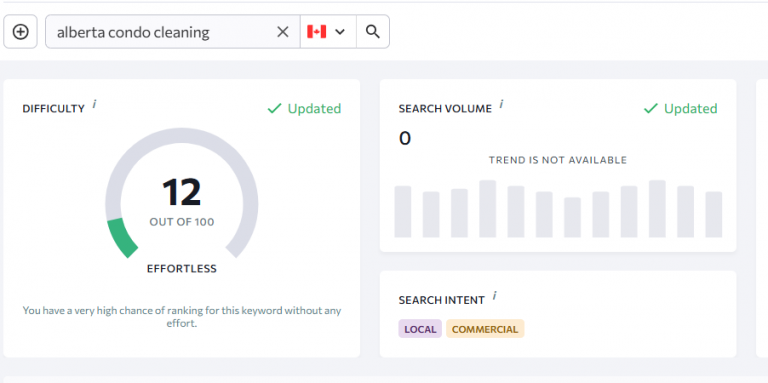
Task: Click the EFFORTLESS difficulty label
Action: (x=182, y=269)
